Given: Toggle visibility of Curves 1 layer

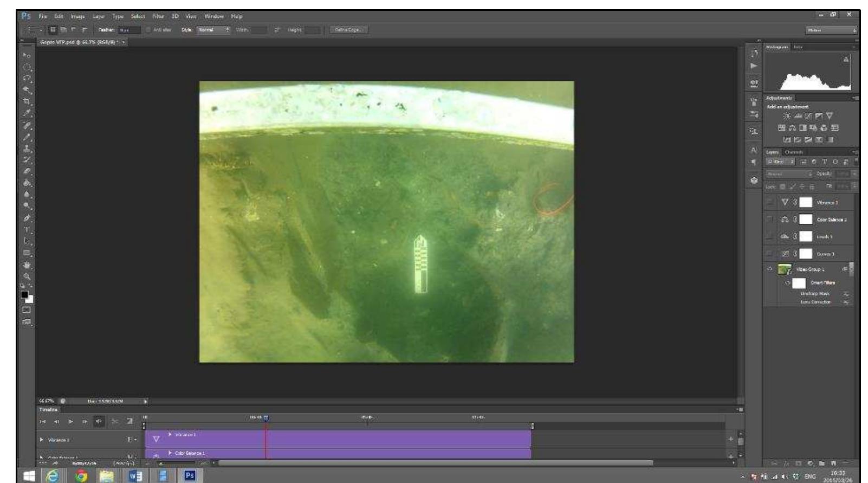Looking at the screenshot, I should coord(770,254).
